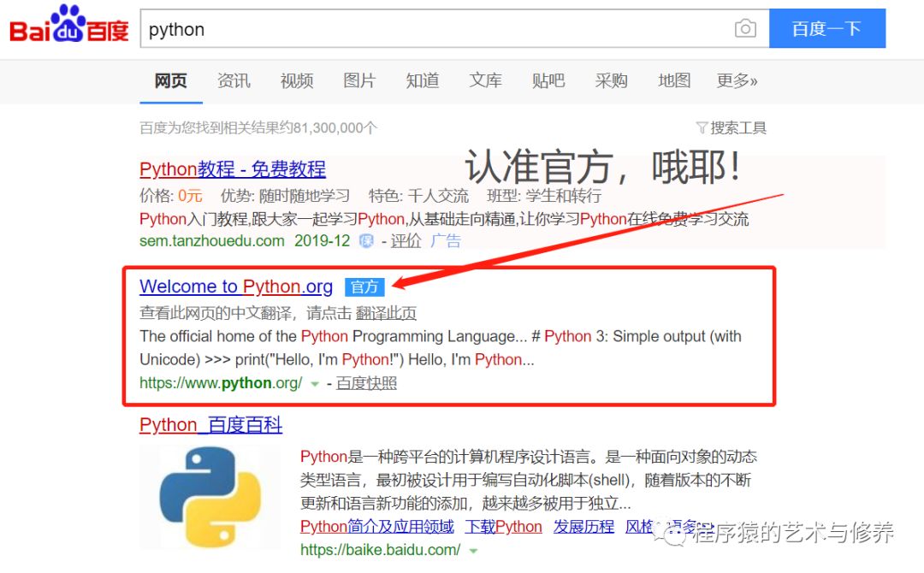Switch to the 资讯 tab
The height and width of the screenshot is (573, 924).
234,80
